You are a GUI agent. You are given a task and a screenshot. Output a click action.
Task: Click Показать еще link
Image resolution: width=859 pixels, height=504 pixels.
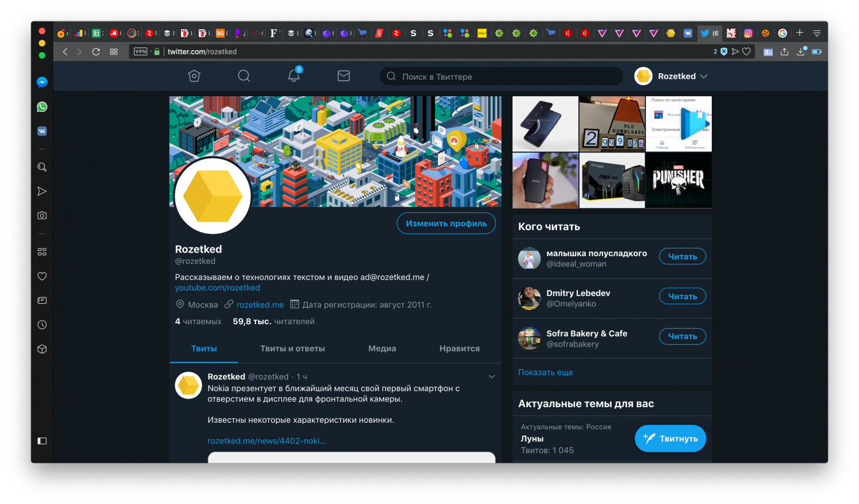pos(546,372)
